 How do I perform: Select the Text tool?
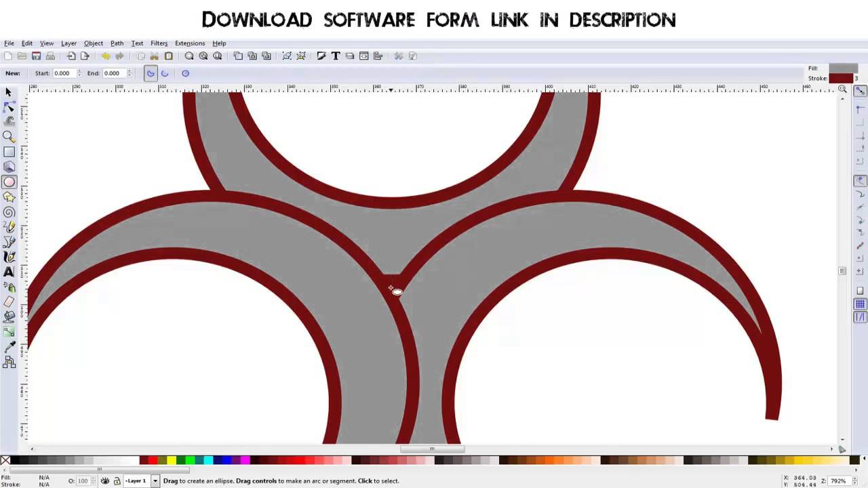coord(9,271)
